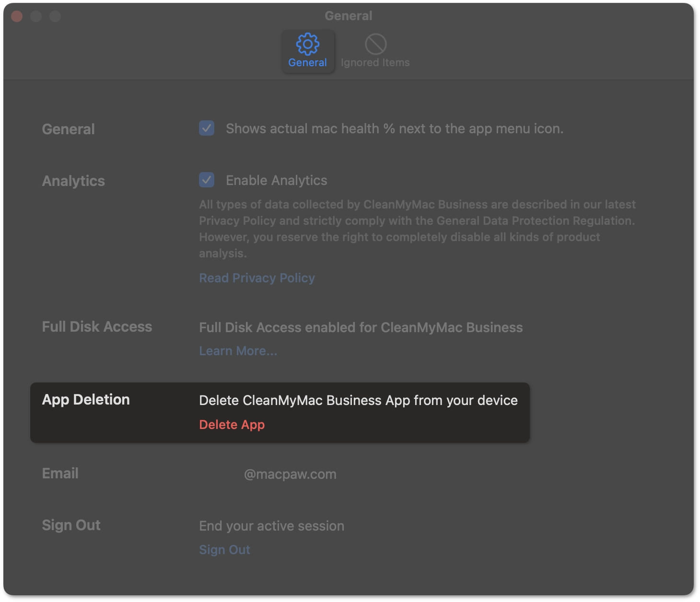Click the blue Sign Out link
Image resolution: width=700 pixels, height=602 pixels.
224,550
